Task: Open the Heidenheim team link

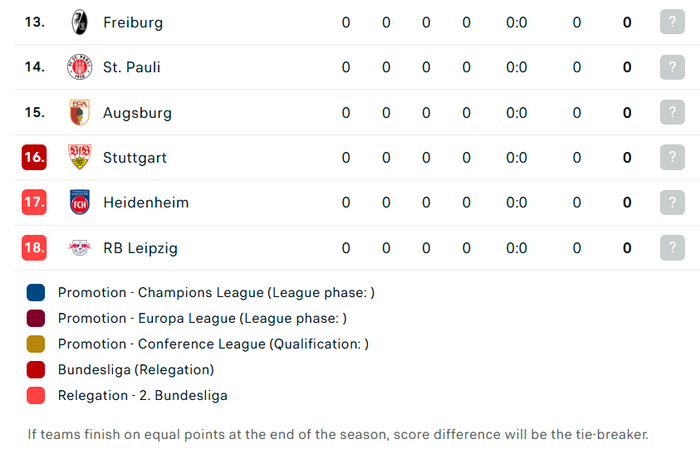Action: point(146,203)
